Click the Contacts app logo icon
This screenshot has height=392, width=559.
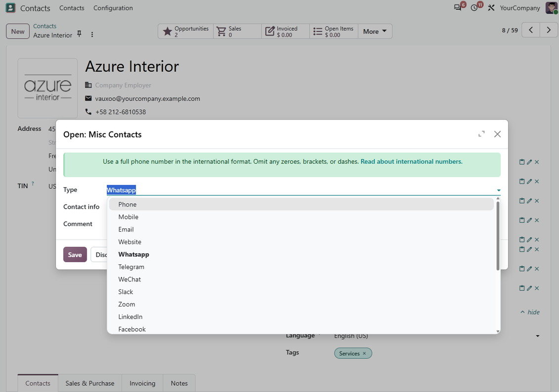pyautogui.click(x=11, y=8)
